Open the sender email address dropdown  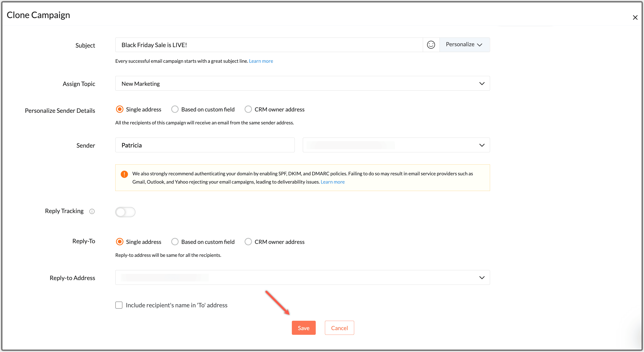point(482,145)
